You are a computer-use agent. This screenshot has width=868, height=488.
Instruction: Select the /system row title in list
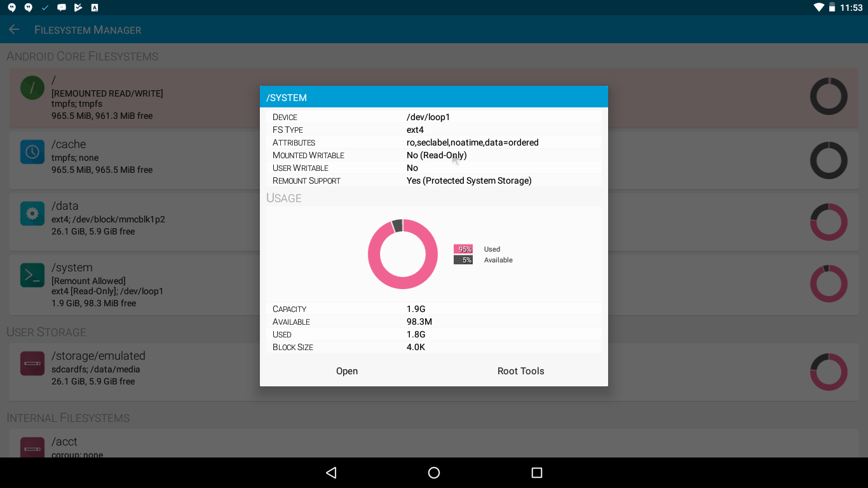72,268
